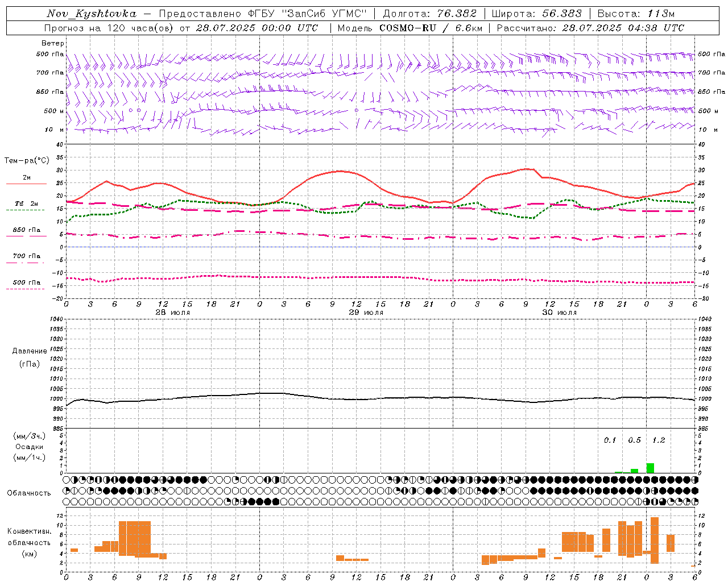This screenshot has height=582, width=728.
Task: Click the Долгота: 76.382 value
Action: coord(429,14)
